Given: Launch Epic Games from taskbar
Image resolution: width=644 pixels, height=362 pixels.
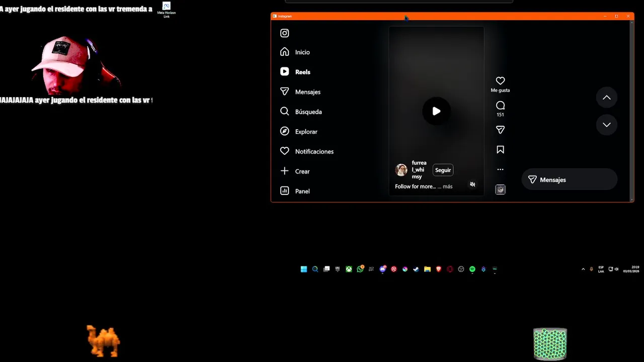Looking at the screenshot, I should (338, 269).
